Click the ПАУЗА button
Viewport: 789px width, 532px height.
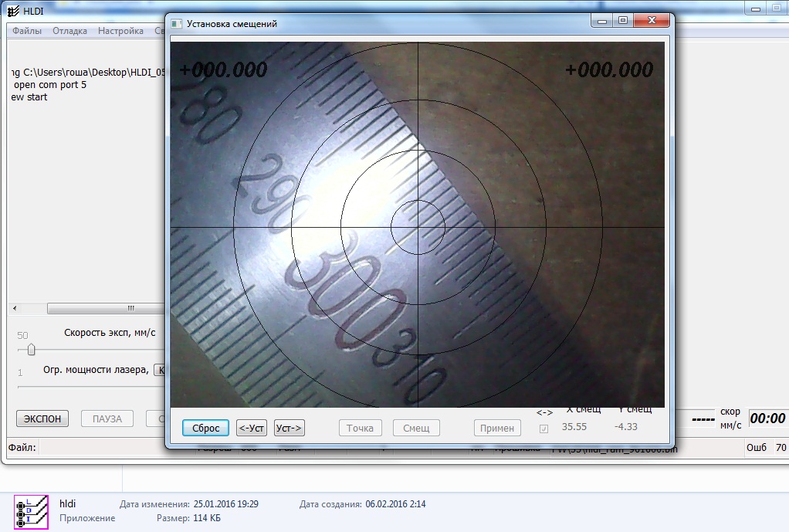tap(107, 418)
